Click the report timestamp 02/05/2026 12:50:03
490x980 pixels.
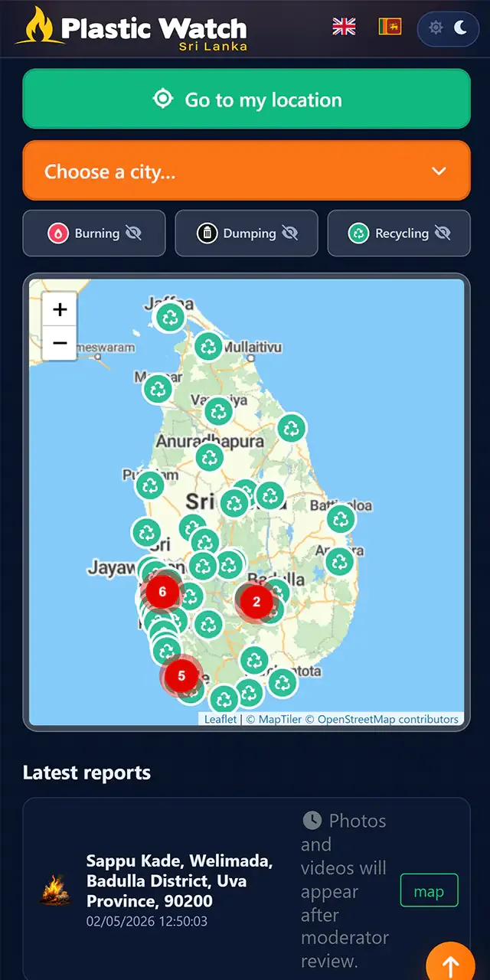tap(147, 921)
